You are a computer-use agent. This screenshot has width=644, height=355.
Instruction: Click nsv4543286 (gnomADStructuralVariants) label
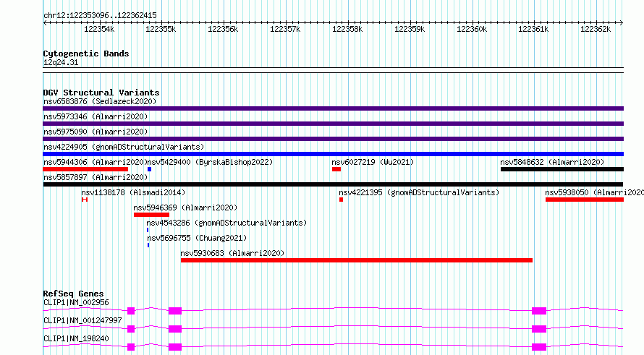tap(226, 223)
